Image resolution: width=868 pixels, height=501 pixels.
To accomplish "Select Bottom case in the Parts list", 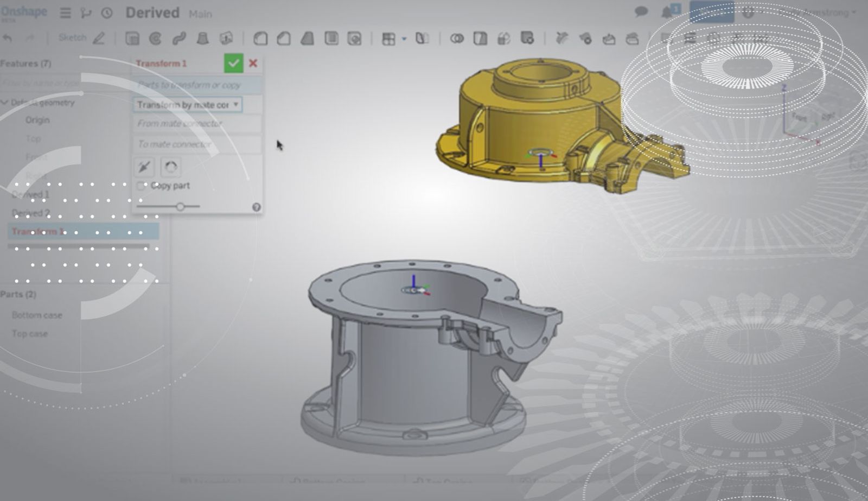I will click(x=37, y=315).
